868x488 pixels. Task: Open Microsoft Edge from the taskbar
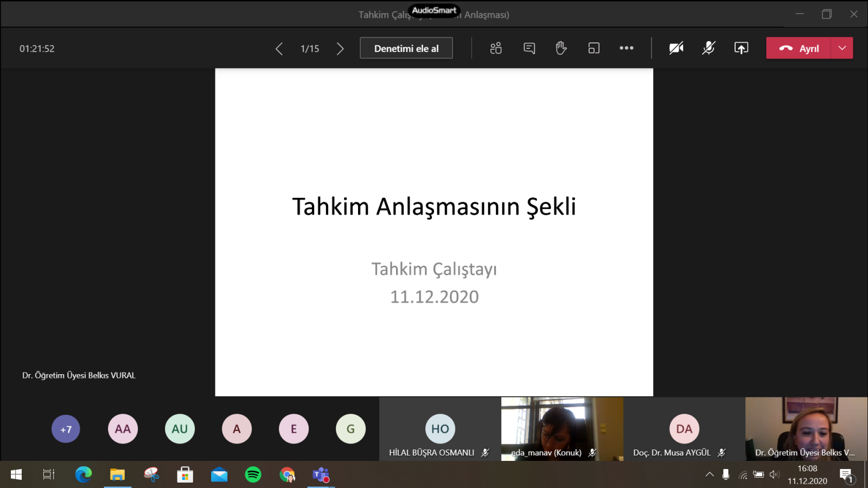[84, 475]
